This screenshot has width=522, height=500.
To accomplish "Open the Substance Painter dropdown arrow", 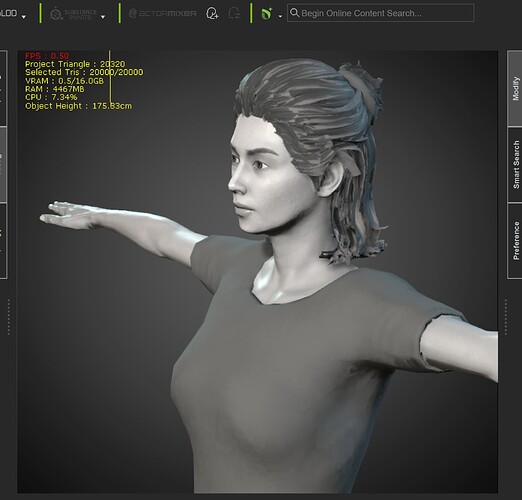I will coord(103,17).
